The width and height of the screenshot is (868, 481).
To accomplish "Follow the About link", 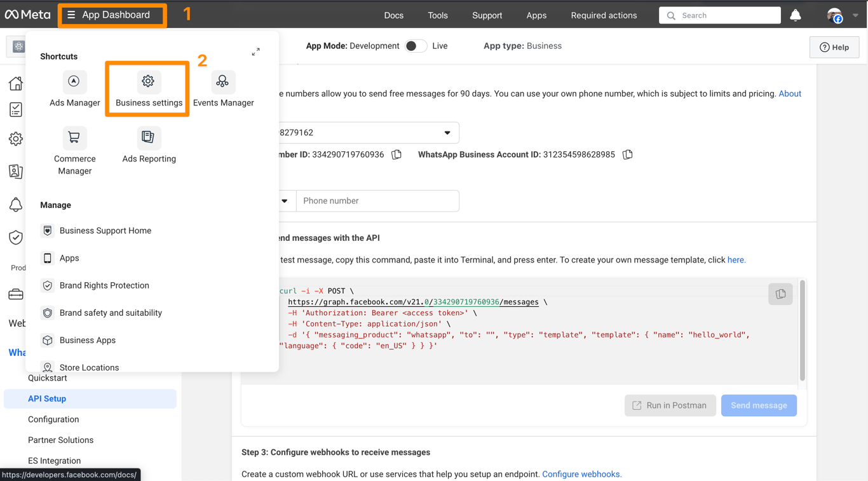I will (790, 93).
